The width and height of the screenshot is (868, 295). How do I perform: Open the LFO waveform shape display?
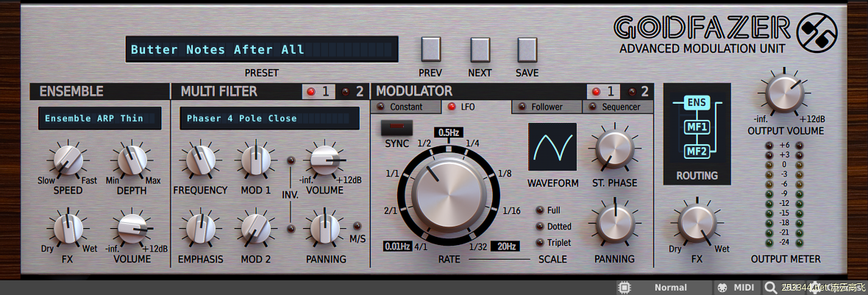[552, 146]
